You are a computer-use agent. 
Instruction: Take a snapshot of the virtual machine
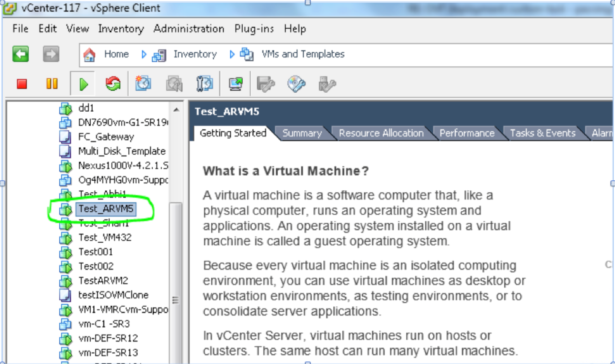143,84
